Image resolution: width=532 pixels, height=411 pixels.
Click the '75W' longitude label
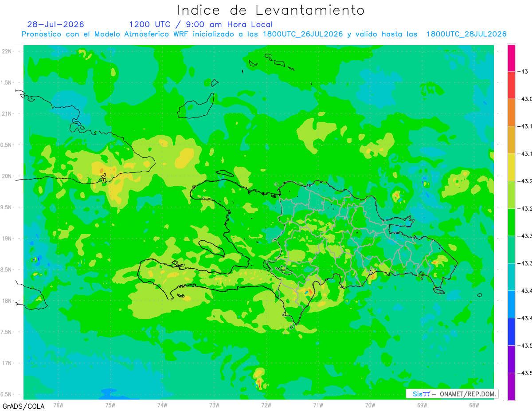click(110, 405)
